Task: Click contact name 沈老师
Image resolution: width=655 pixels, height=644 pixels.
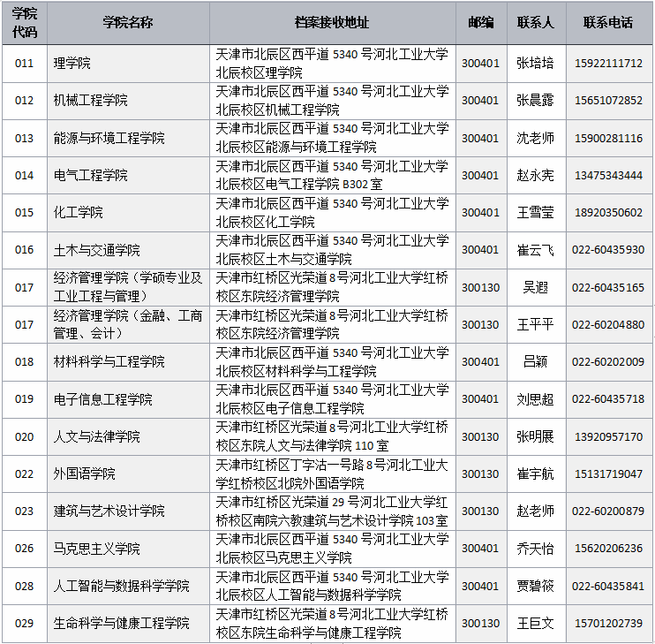Action: tap(536, 138)
